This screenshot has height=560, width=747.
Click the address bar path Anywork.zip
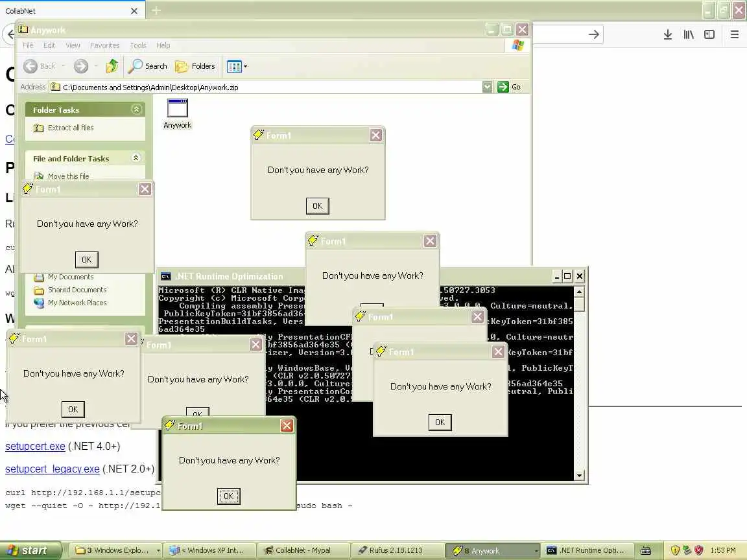(150, 87)
